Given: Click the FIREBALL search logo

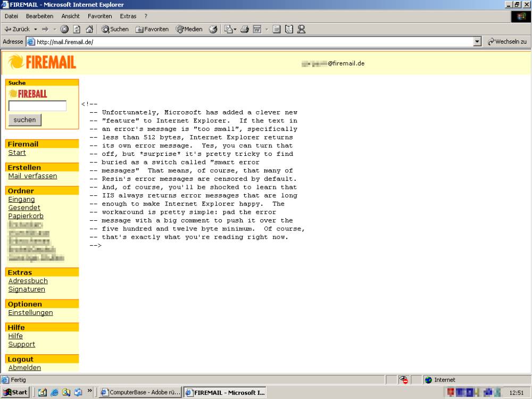Looking at the screenshot, I should [28, 94].
